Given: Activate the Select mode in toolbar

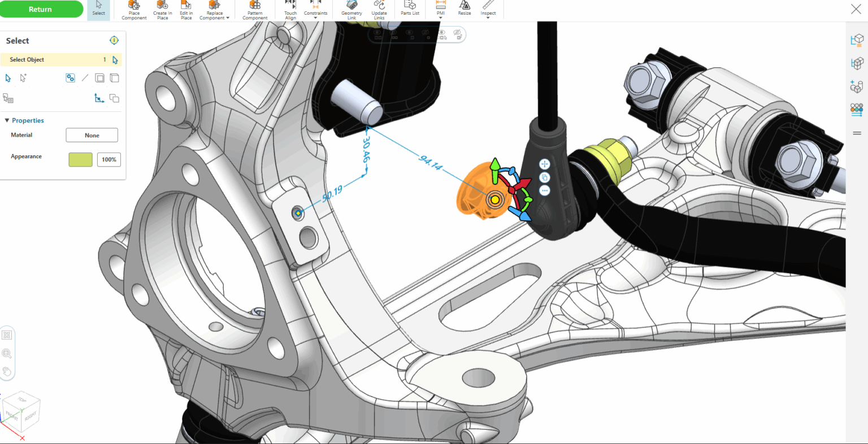Looking at the screenshot, I should click(98, 10).
